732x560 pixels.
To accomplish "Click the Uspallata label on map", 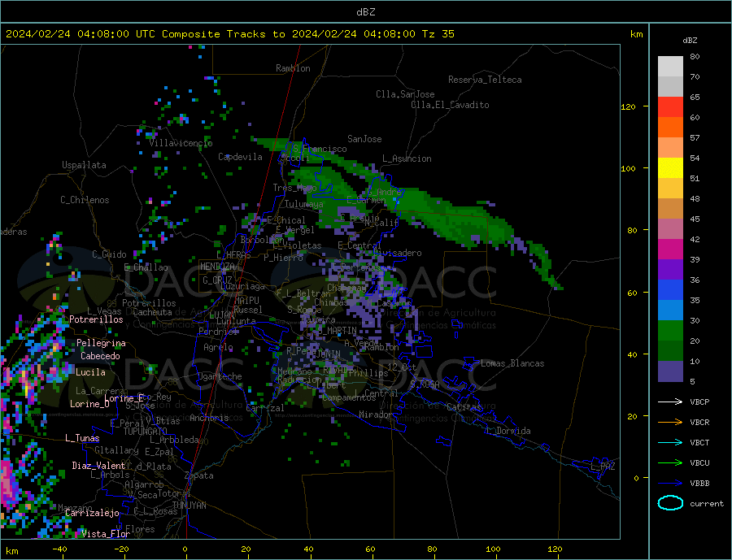I will point(84,165).
